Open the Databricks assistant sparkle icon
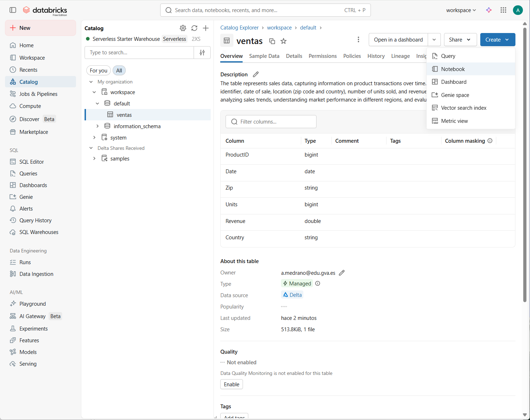530x420 pixels. [489, 10]
